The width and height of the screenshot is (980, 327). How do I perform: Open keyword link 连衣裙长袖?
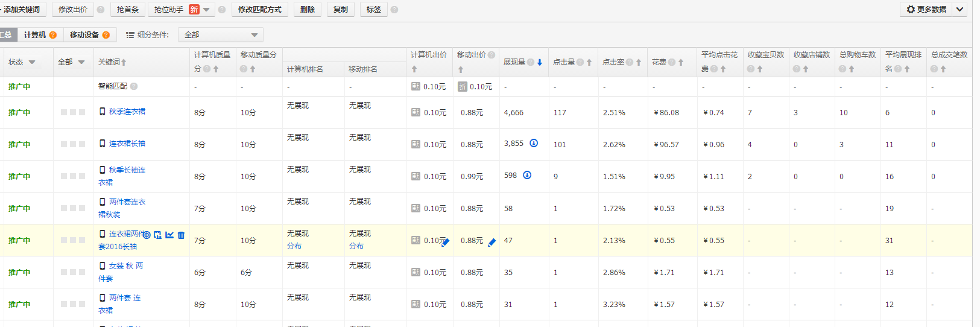(127, 144)
